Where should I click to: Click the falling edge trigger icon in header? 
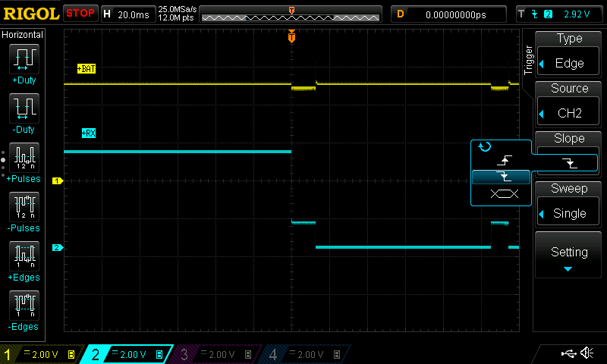pos(535,14)
